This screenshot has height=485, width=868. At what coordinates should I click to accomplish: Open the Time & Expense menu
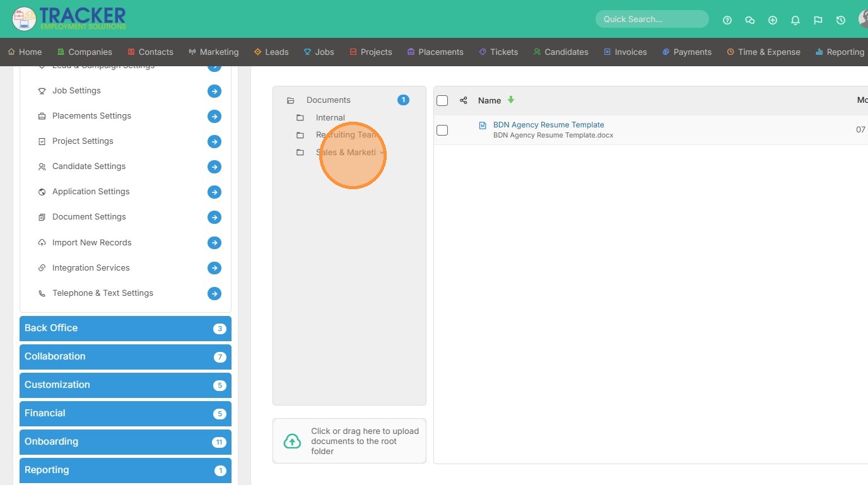coord(763,52)
